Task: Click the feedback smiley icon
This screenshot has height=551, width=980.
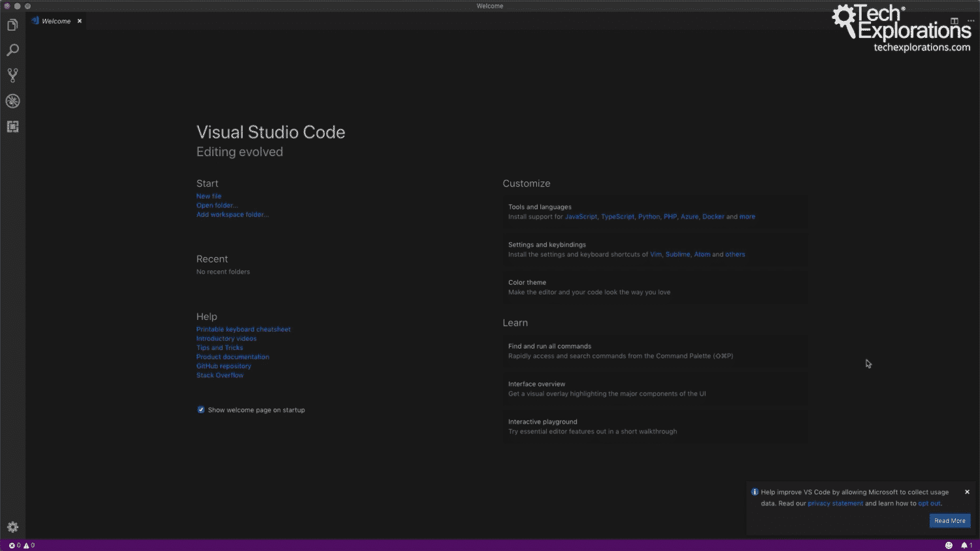Action: tap(949, 545)
